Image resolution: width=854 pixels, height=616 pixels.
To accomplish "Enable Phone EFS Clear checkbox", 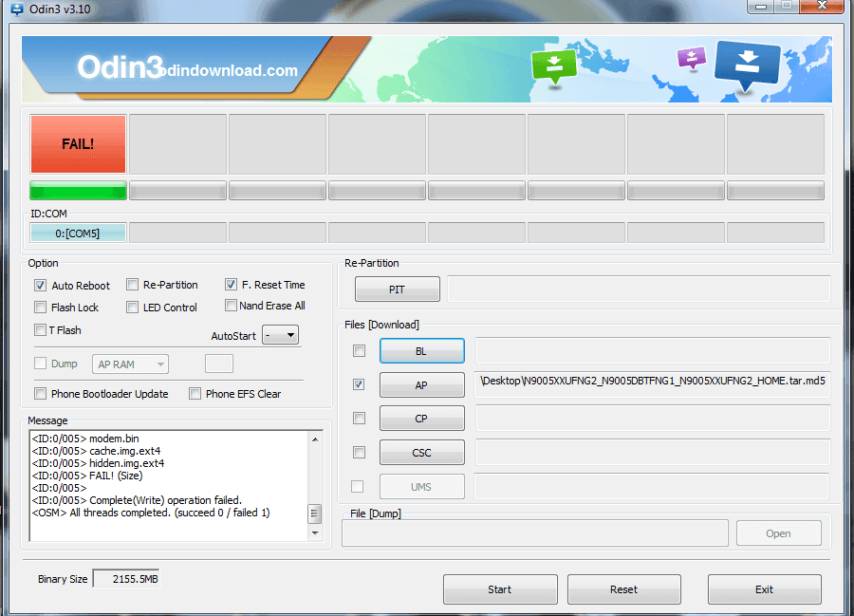I will pyautogui.click(x=195, y=394).
